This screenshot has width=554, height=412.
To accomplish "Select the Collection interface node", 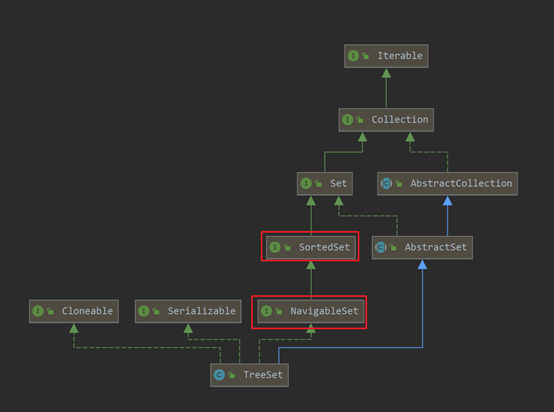I will click(x=386, y=120).
